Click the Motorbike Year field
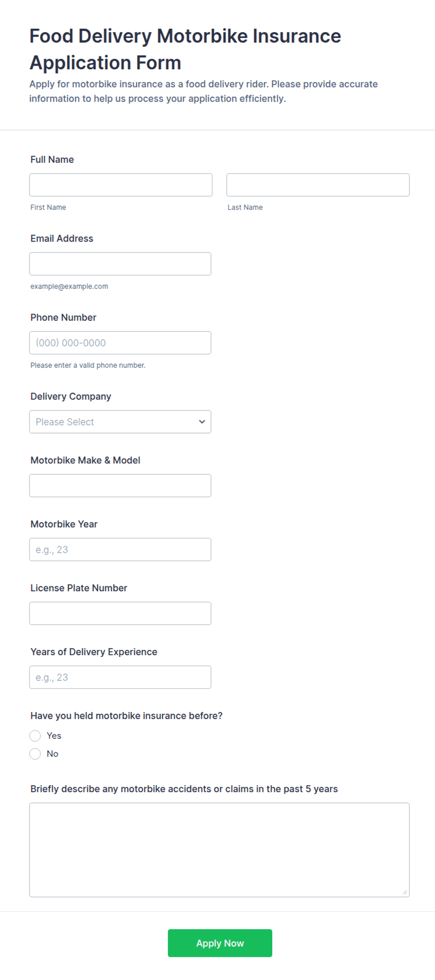Image resolution: width=435 pixels, height=980 pixels. point(120,550)
